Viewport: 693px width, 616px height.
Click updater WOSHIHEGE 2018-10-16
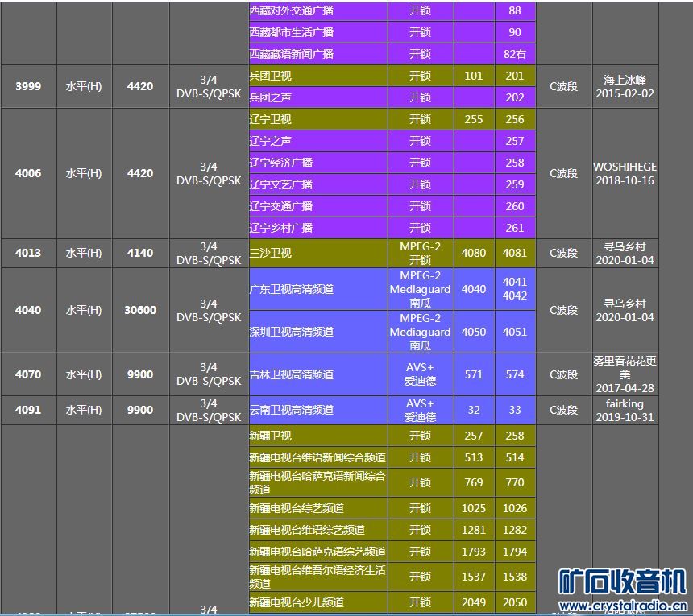point(625,174)
